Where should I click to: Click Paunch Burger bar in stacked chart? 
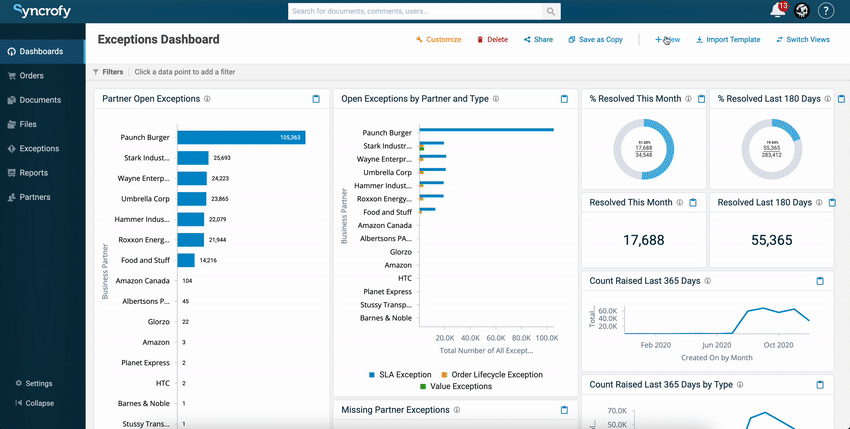(486, 130)
